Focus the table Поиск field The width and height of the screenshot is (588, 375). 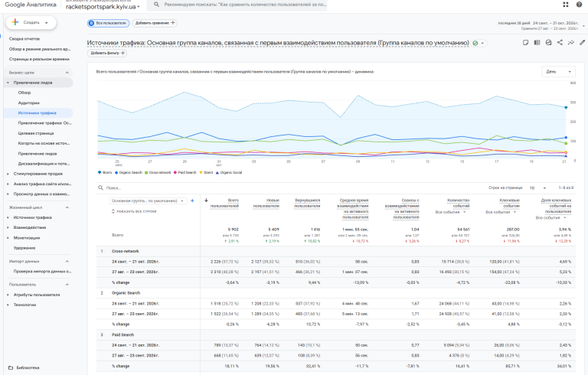pos(113,187)
